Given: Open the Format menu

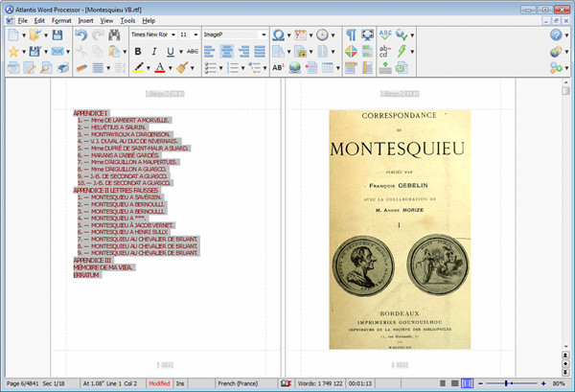Looking at the screenshot, I should click(x=61, y=20).
